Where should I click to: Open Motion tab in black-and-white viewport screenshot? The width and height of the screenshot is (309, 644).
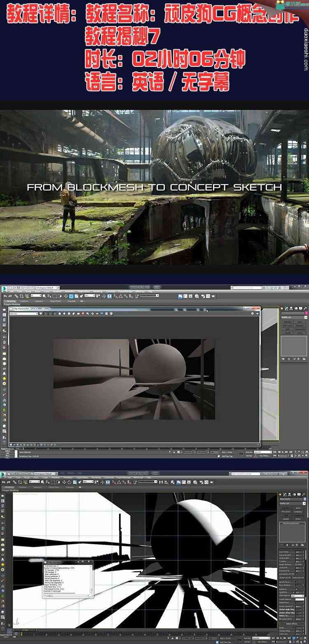pyautogui.click(x=295, y=494)
